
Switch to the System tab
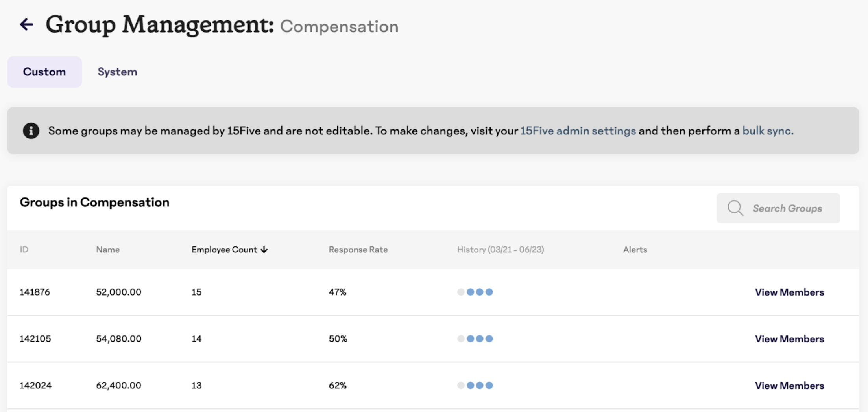(117, 72)
